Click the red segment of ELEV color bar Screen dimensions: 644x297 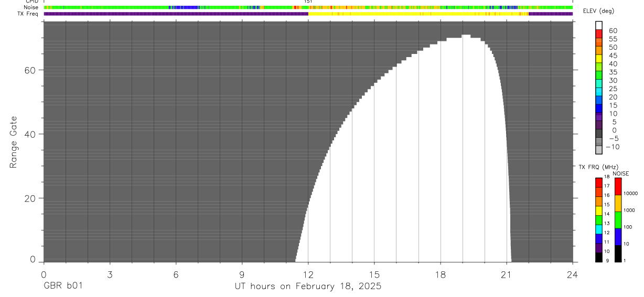599,34
